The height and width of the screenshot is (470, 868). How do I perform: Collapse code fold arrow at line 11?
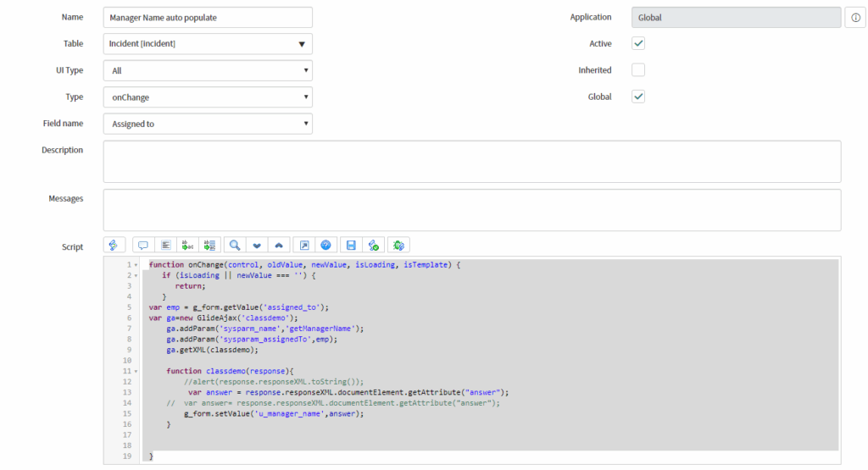(136, 371)
